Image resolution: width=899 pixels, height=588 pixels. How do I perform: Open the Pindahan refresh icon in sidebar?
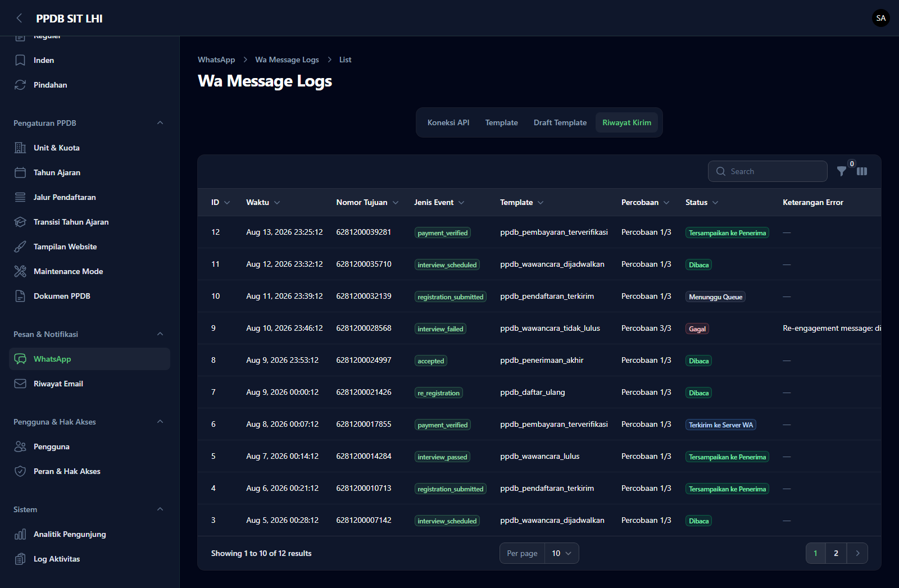tap(20, 85)
